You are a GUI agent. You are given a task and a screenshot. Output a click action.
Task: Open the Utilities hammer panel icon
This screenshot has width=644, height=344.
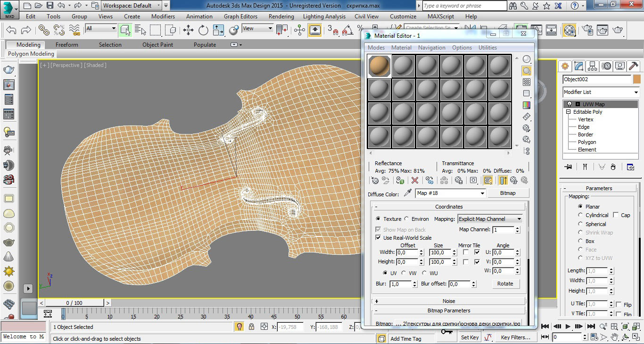[634, 66]
